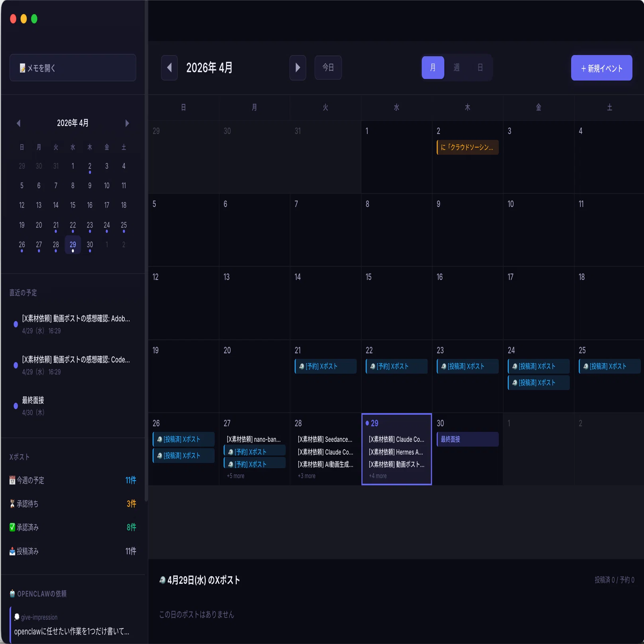This screenshot has width=644, height=644.
Task: Select 承認済み filter in sidebar
Action: pos(73,528)
